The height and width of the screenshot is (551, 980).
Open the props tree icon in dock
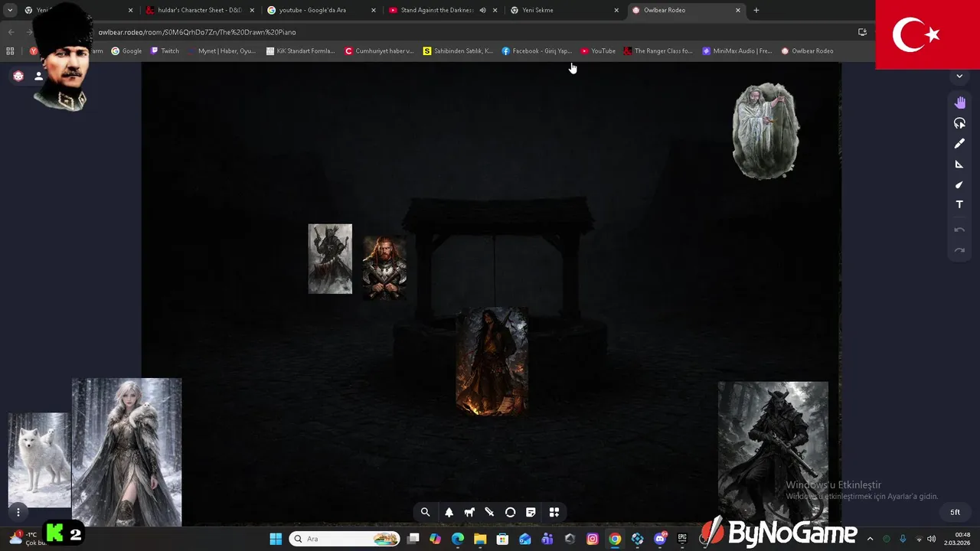click(x=449, y=512)
